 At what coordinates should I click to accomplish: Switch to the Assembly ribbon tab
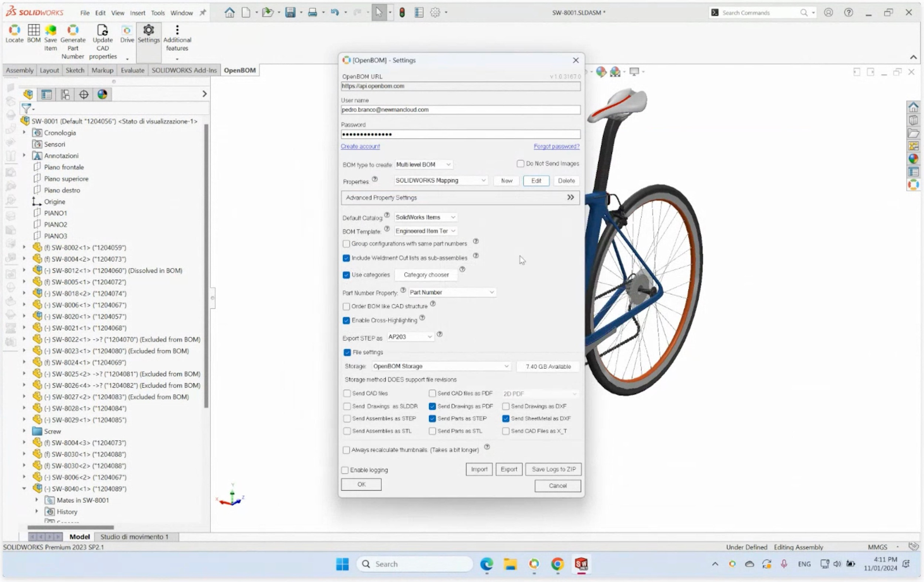pyautogui.click(x=20, y=71)
